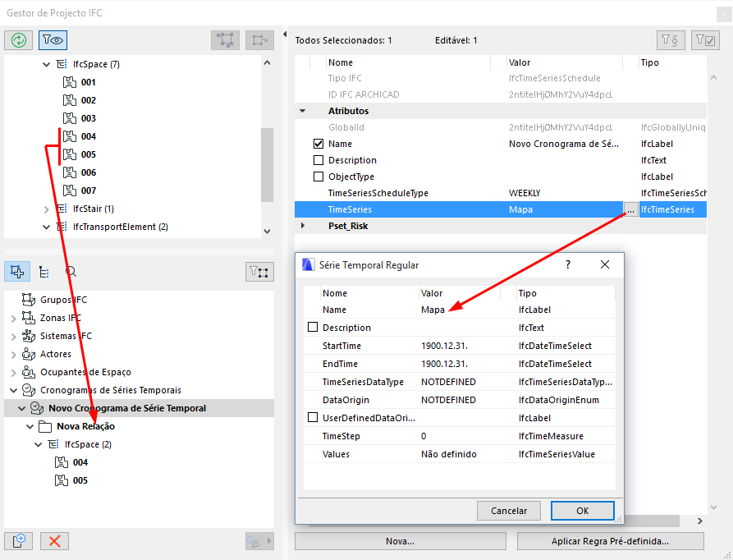
Task: Click the new assignment icon with plus
Action: click(19, 541)
